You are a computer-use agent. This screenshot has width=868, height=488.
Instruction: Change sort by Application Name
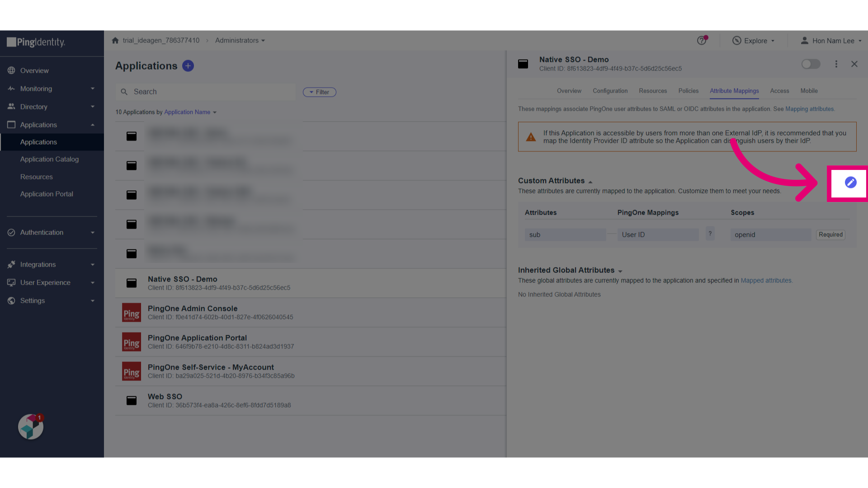[190, 112]
